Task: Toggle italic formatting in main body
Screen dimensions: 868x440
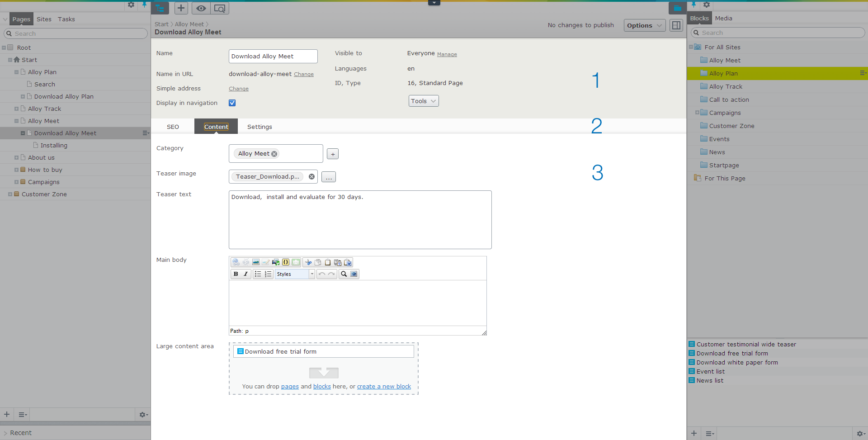Action: 245,274
